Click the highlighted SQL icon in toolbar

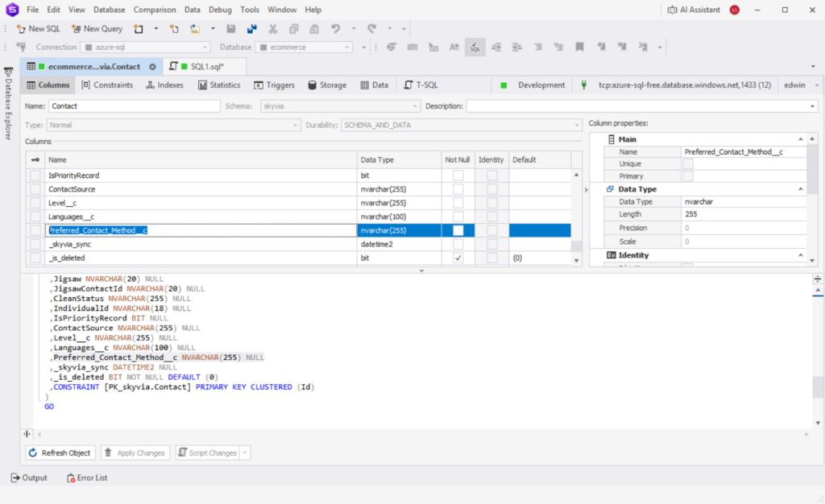475,48
